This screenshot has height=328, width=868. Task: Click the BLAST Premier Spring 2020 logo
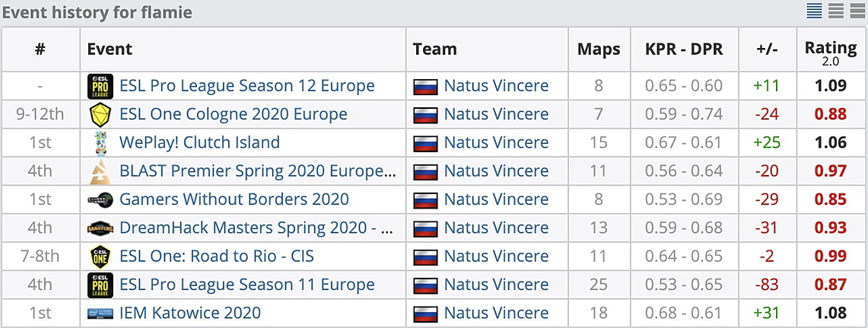pyautogui.click(x=100, y=171)
